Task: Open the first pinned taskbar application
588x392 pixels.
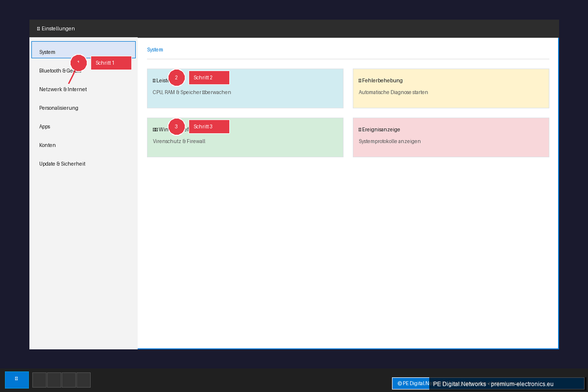Action: coord(39,380)
